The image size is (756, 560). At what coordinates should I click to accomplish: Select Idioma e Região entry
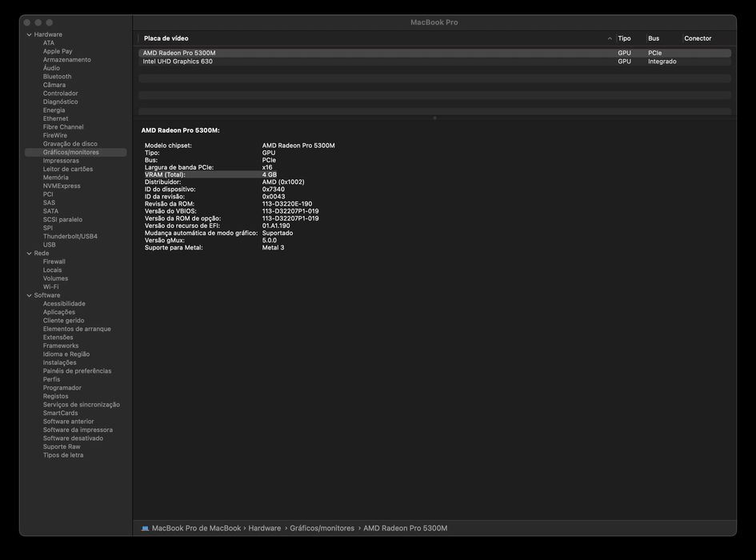[66, 354]
